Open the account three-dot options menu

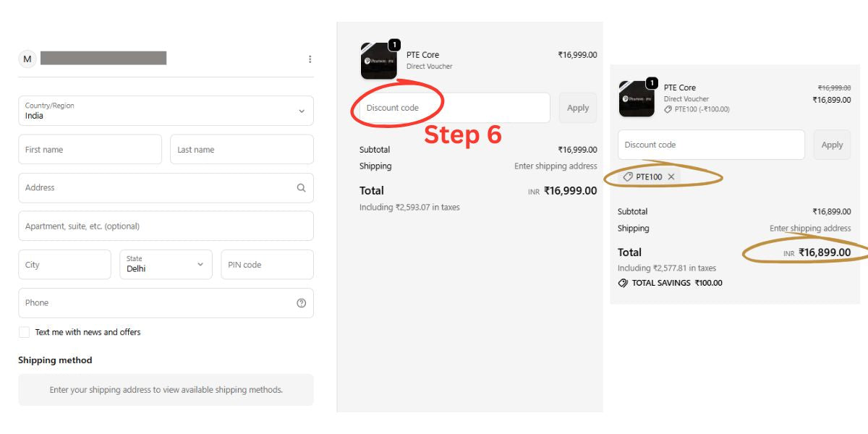310,59
